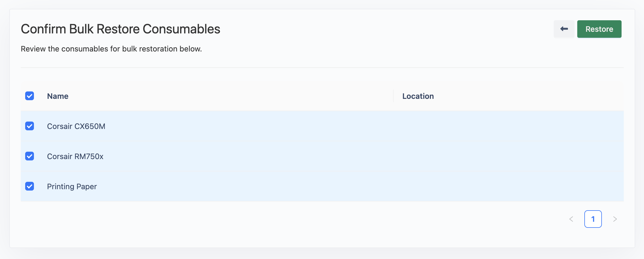Click the Printing Paper name text
The width and height of the screenshot is (644, 259).
tap(72, 186)
